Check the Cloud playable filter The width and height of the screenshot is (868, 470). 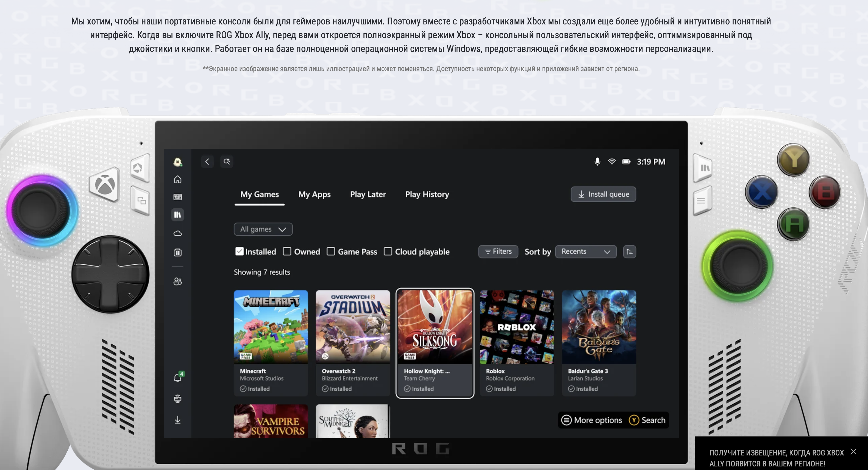pos(388,251)
